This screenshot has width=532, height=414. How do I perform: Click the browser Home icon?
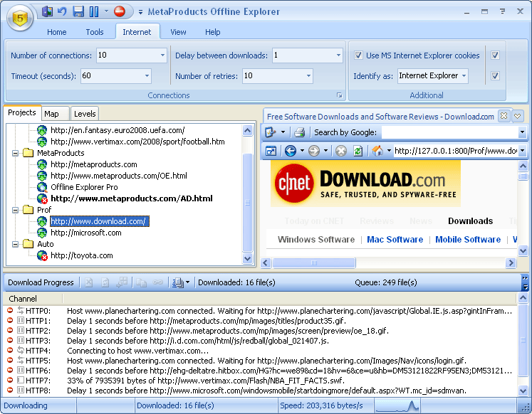377,151
